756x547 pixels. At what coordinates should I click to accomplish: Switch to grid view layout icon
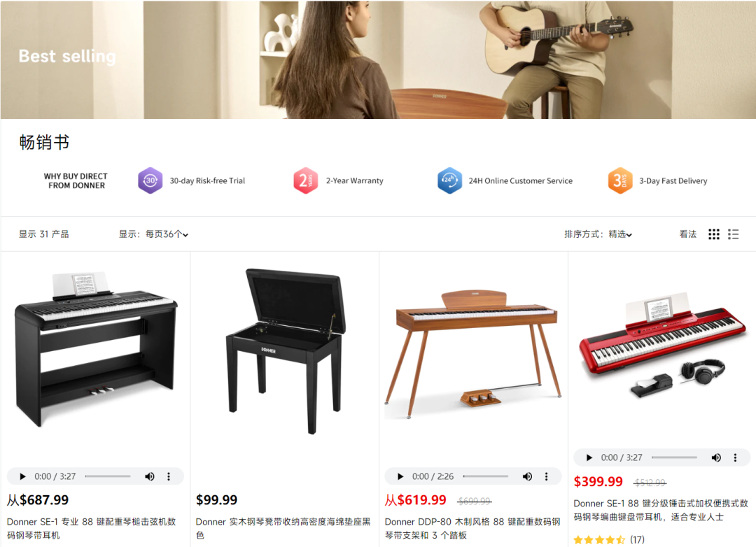coord(713,234)
